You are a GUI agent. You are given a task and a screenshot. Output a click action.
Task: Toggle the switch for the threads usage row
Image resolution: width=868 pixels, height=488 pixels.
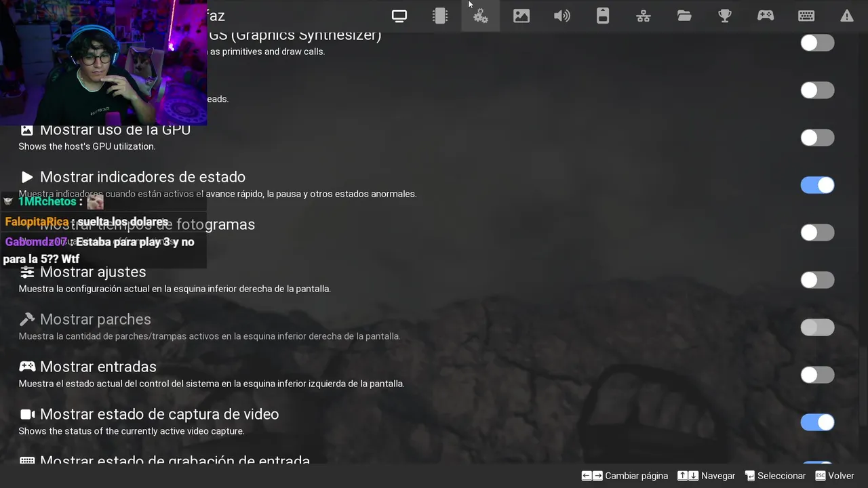click(817, 90)
